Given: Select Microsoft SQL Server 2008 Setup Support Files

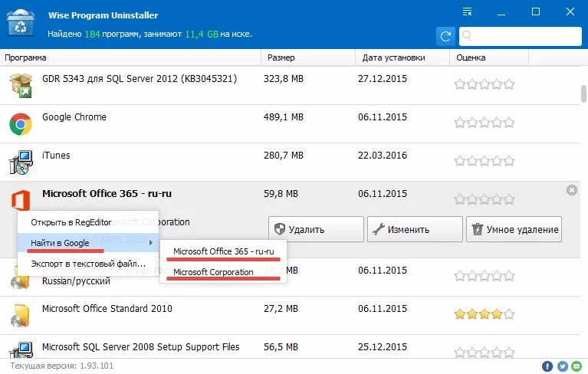Looking at the screenshot, I should 140,347.
